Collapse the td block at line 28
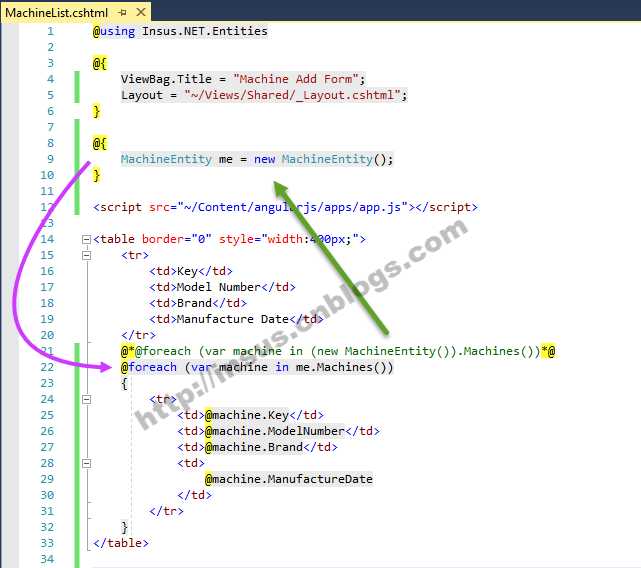The image size is (641, 568). point(87,463)
